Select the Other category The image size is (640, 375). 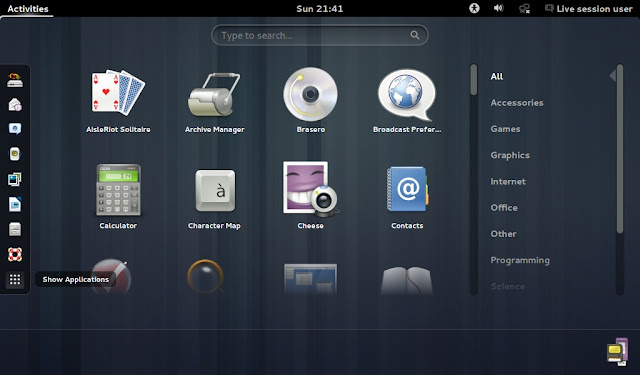[x=503, y=234]
